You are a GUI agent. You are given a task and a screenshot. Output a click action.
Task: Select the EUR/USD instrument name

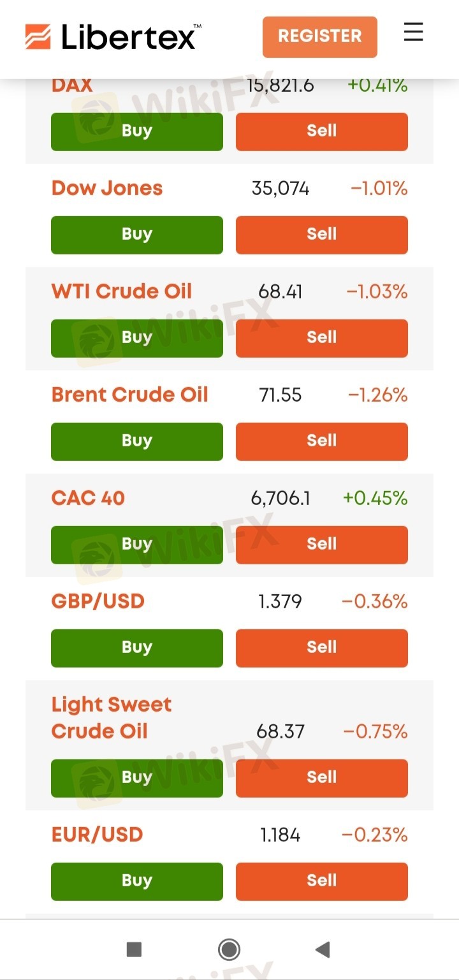[x=97, y=835]
